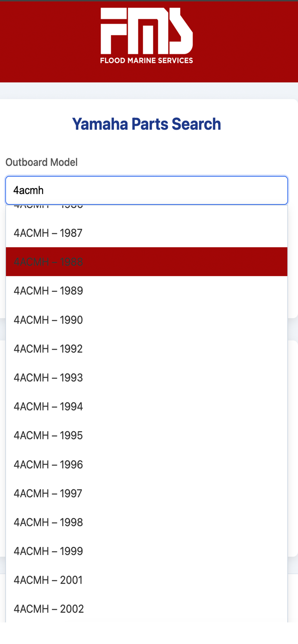This screenshot has height=644, width=298.
Task: Click the Flood Marine Services logo
Action: [x=147, y=35]
